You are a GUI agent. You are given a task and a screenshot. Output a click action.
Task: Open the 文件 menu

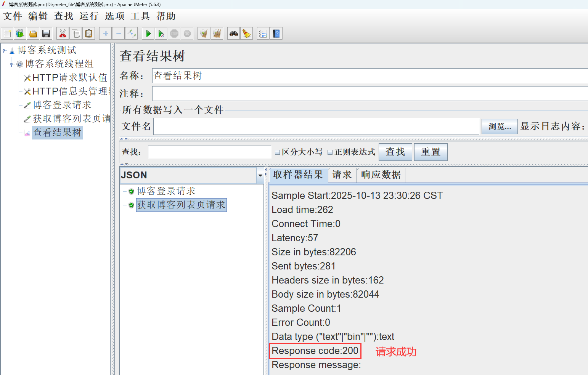(13, 16)
